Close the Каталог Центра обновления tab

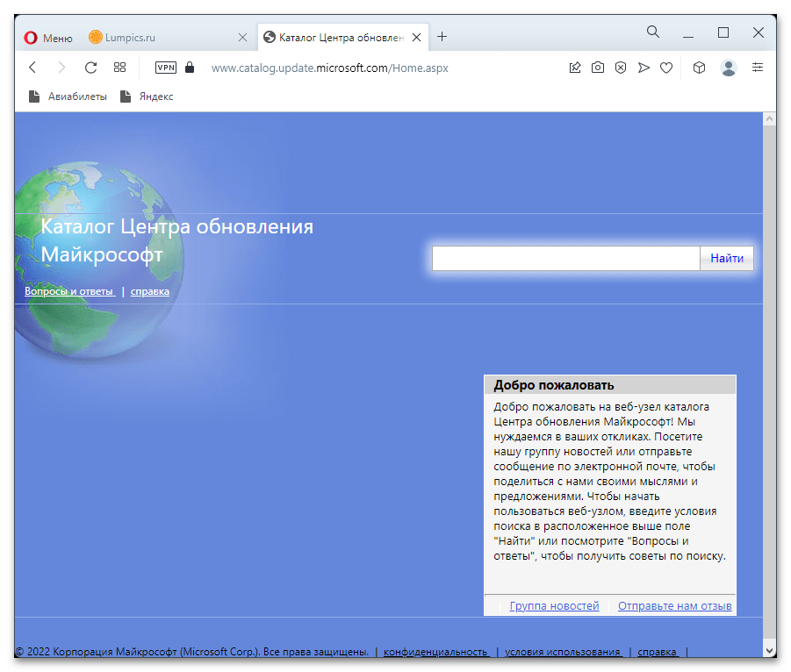(x=417, y=38)
